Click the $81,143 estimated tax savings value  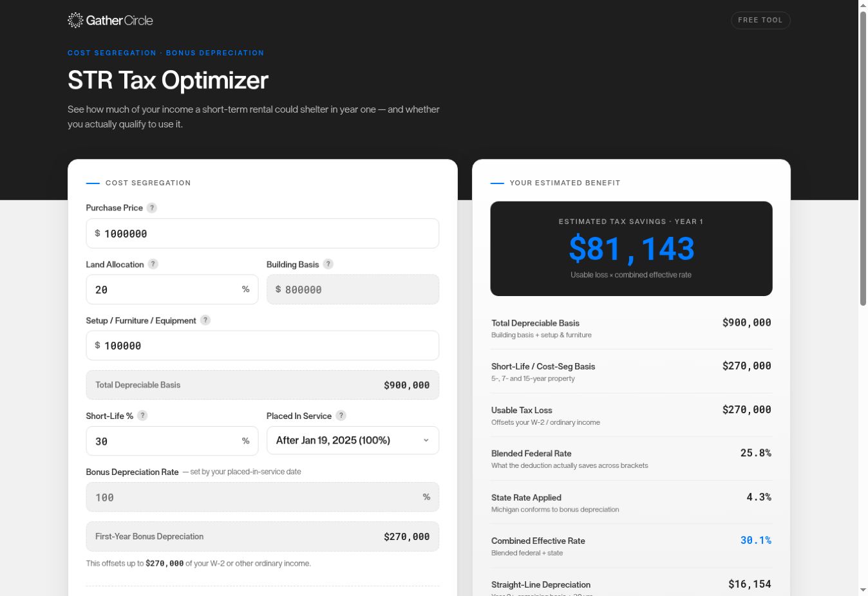pyautogui.click(x=632, y=249)
